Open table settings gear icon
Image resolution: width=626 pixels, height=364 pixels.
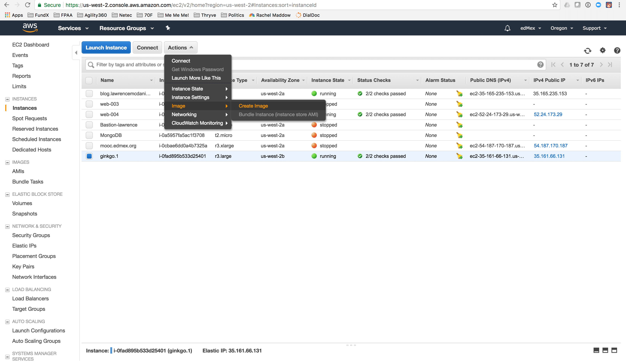click(602, 50)
